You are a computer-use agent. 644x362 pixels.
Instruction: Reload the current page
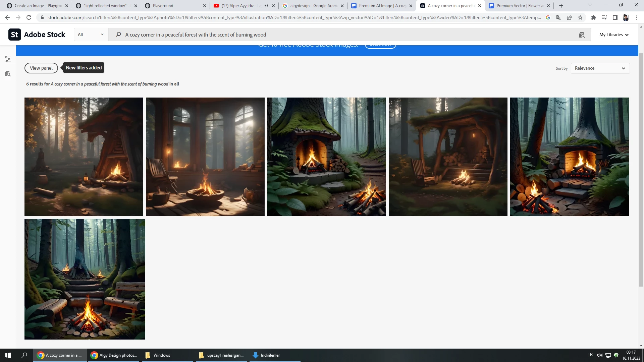point(29,17)
